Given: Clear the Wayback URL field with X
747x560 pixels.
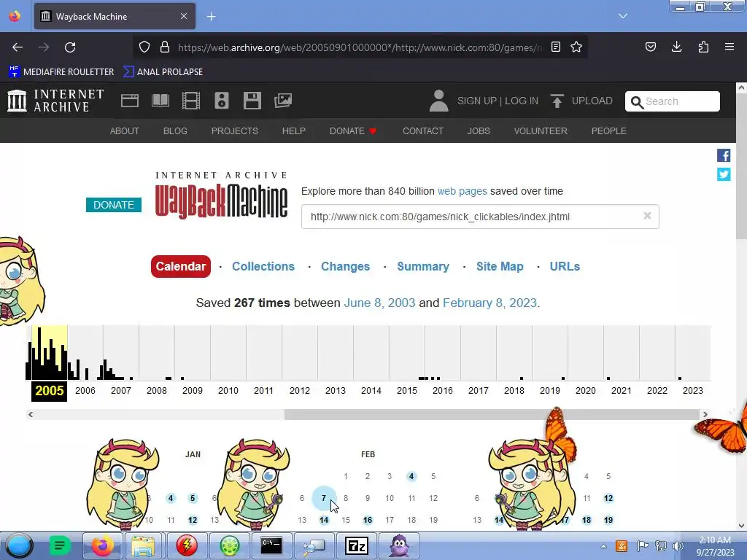Looking at the screenshot, I should pos(647,216).
